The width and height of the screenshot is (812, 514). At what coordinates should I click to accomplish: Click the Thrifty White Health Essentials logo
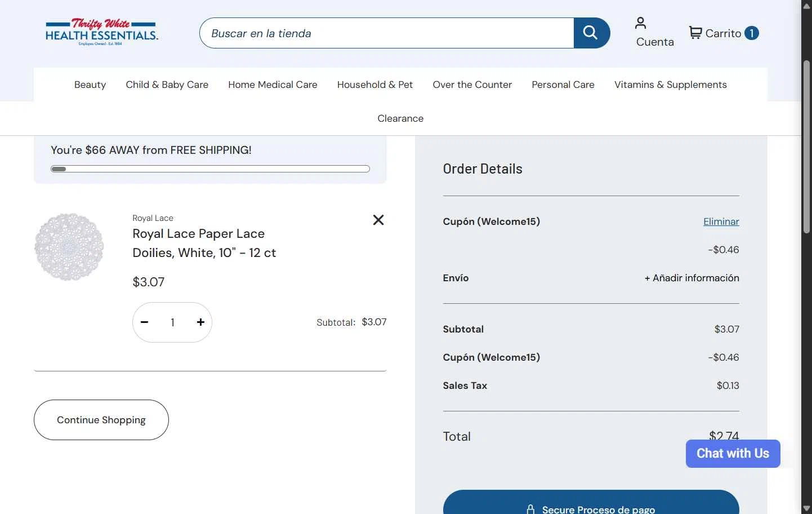(101, 32)
